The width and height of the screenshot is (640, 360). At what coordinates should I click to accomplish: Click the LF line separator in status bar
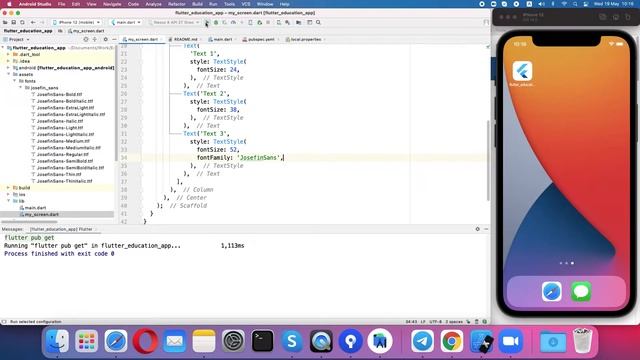point(423,322)
